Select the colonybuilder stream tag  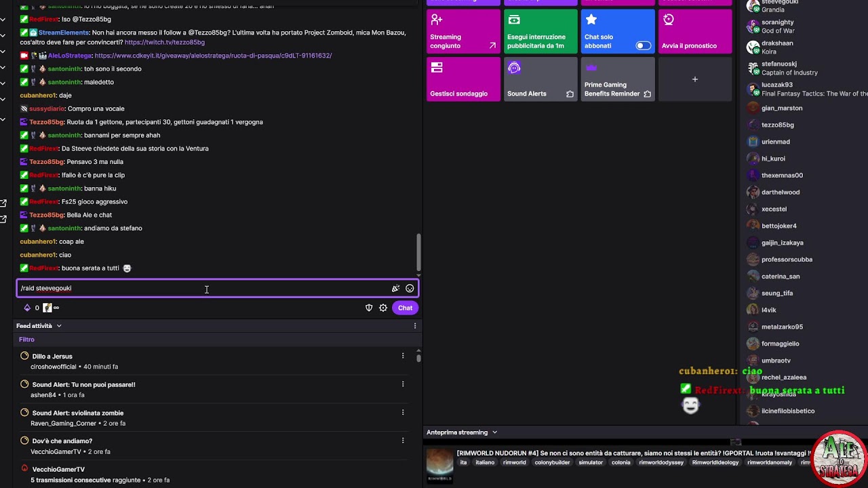pos(551,462)
